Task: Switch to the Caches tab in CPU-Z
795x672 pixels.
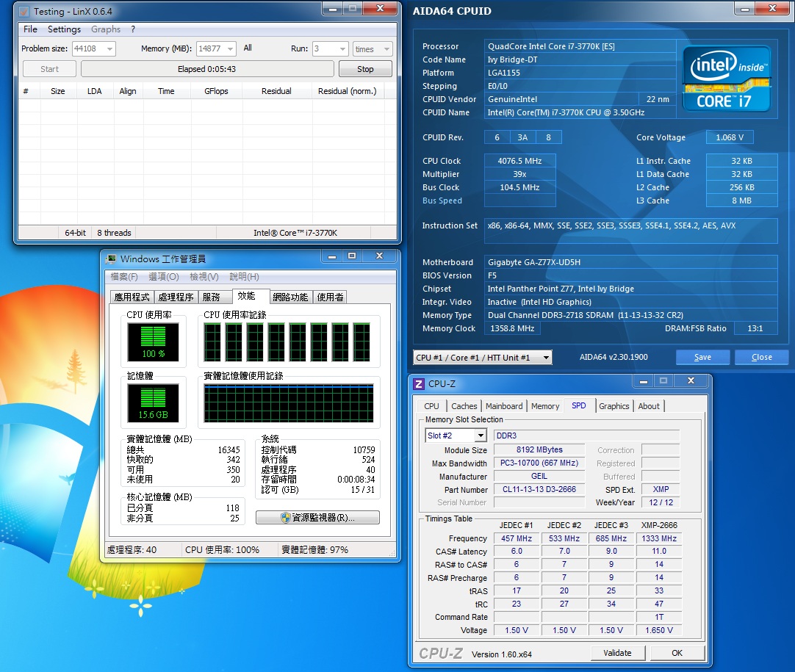Action: 464,406
